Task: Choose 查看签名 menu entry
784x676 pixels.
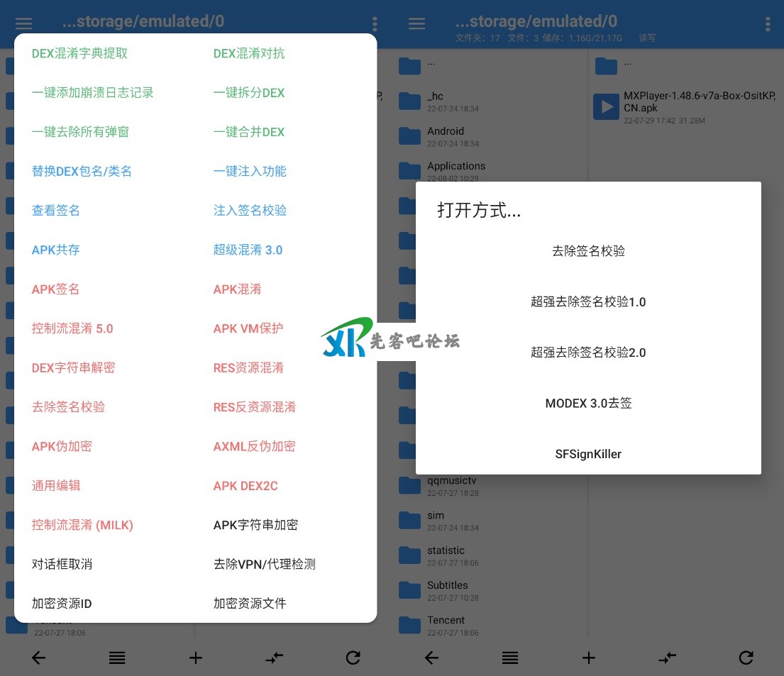Action: (x=55, y=210)
